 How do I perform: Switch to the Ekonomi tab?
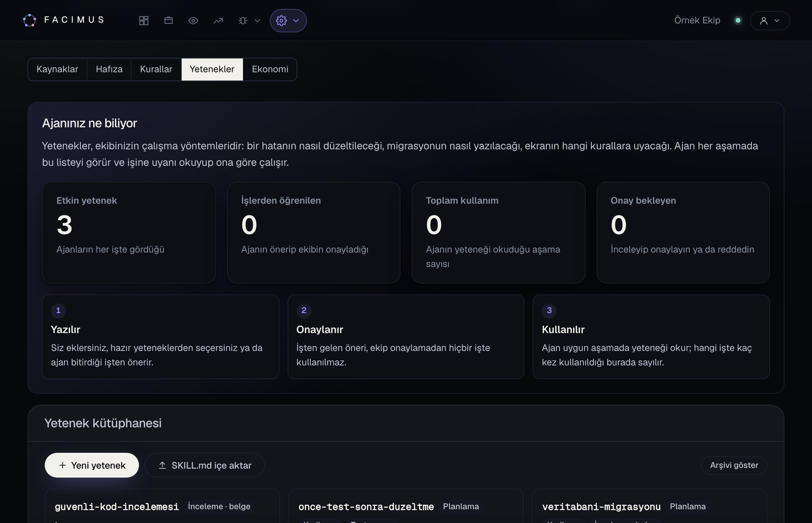click(270, 70)
